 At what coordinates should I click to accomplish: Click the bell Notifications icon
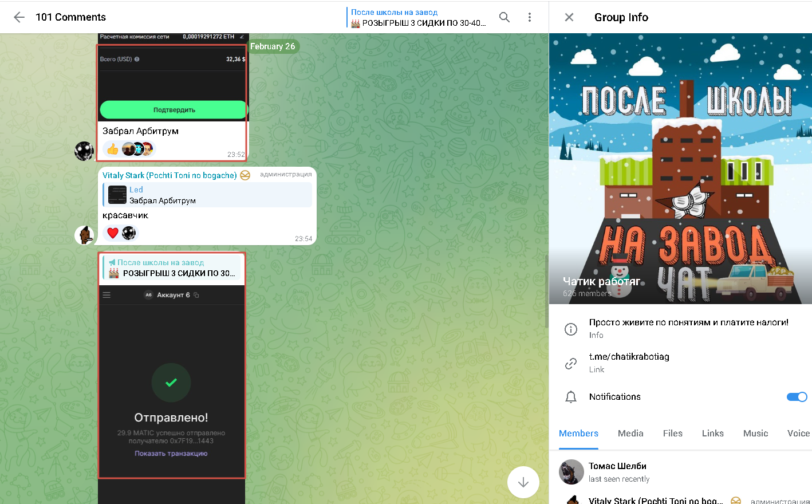pos(571,397)
